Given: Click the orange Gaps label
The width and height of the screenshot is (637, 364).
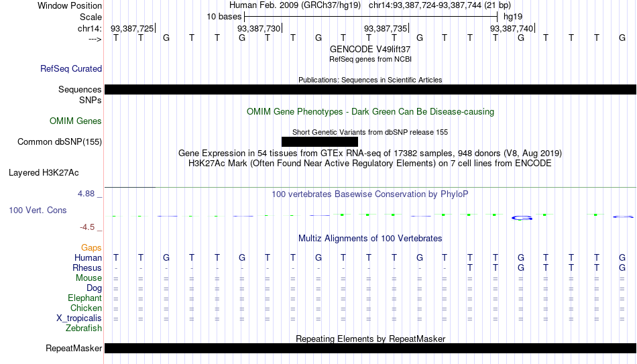Looking at the screenshot, I should (x=91, y=247).
